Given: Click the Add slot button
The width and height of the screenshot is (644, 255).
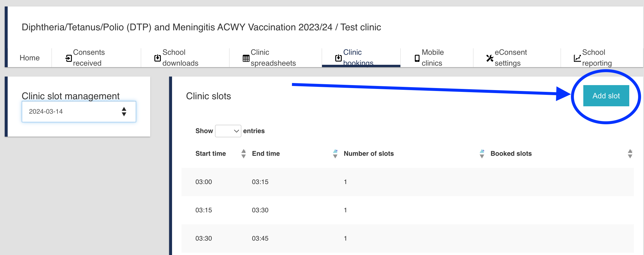Looking at the screenshot, I should coord(606,96).
